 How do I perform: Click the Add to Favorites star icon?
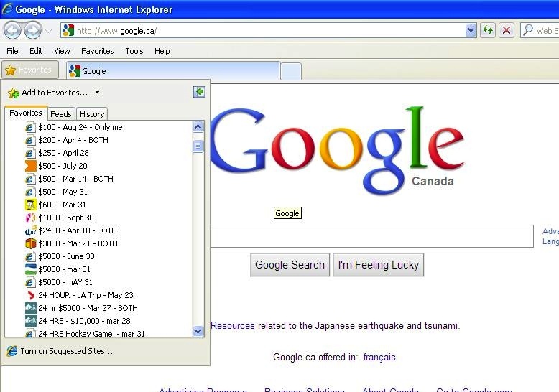tap(13, 93)
